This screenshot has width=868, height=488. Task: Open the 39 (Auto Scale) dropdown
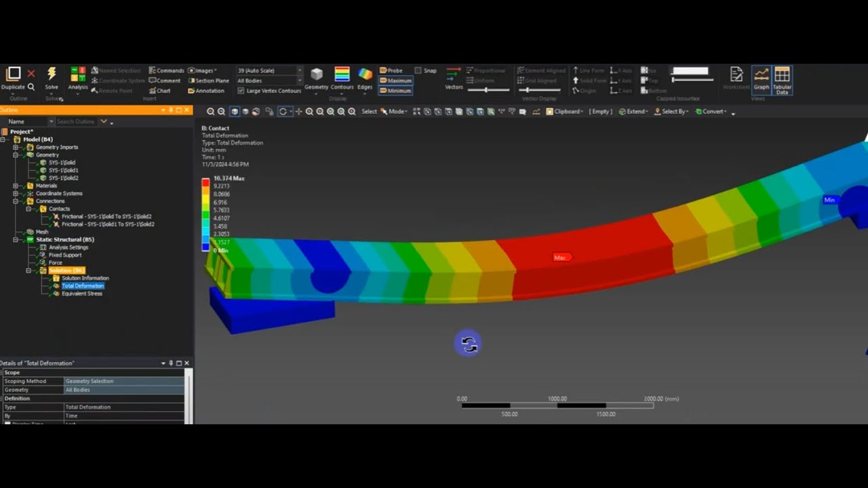[269, 70]
